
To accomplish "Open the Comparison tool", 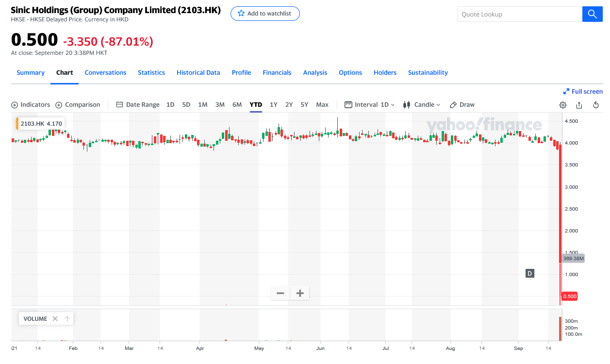I will click(78, 104).
